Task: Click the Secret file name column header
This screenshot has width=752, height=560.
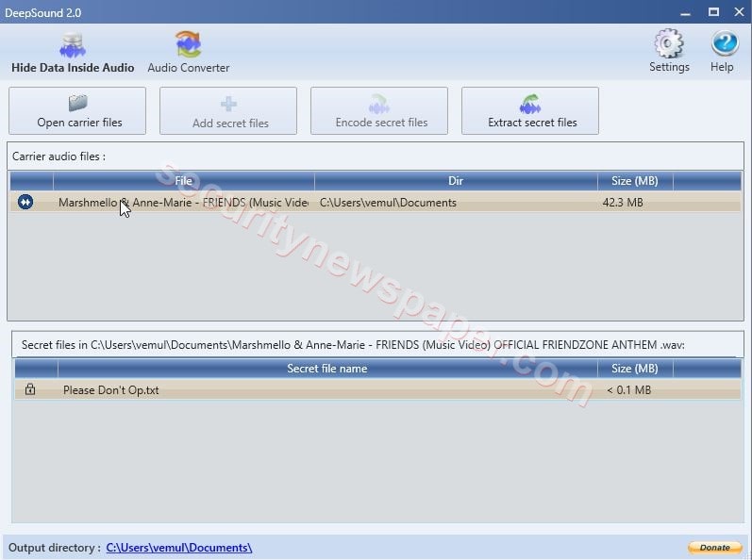Action: [x=327, y=369]
